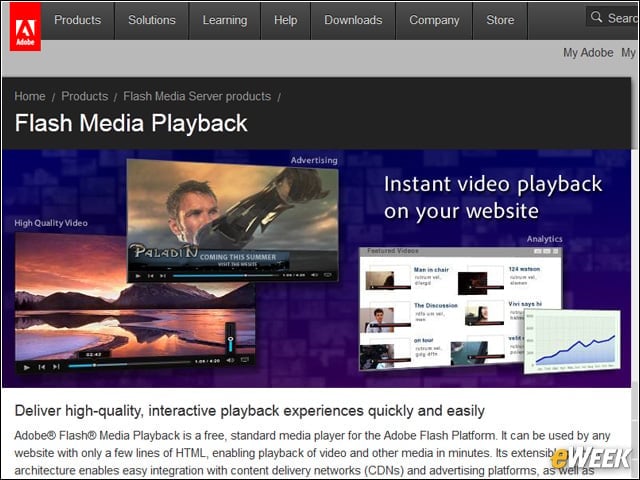Focus the Search field
The width and height of the screenshot is (640, 480).
[x=612, y=17]
